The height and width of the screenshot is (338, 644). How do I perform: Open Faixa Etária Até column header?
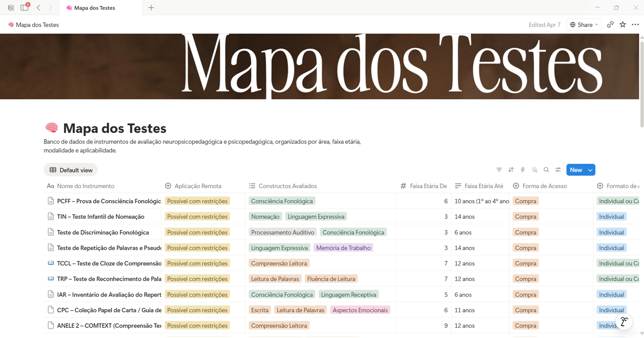coord(480,186)
